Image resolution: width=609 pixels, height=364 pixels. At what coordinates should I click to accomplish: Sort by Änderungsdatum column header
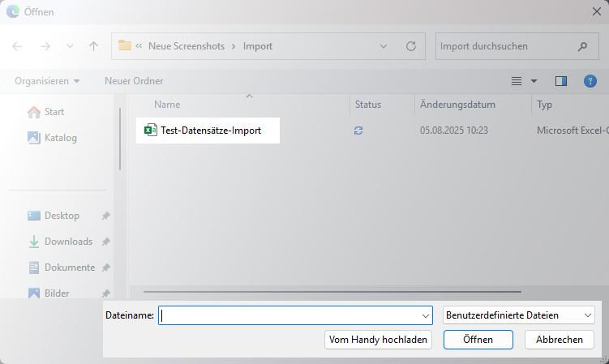pyautogui.click(x=457, y=105)
